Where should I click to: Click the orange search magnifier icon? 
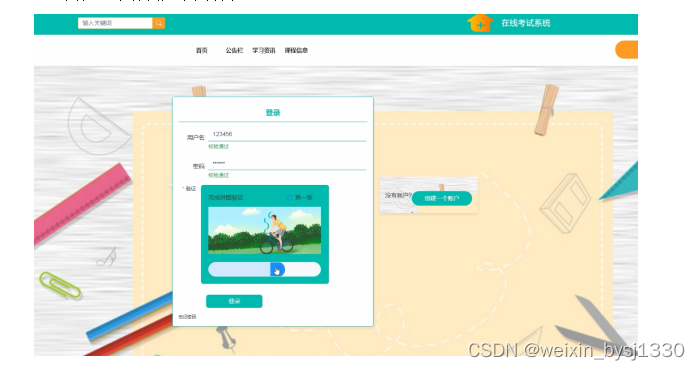158,23
